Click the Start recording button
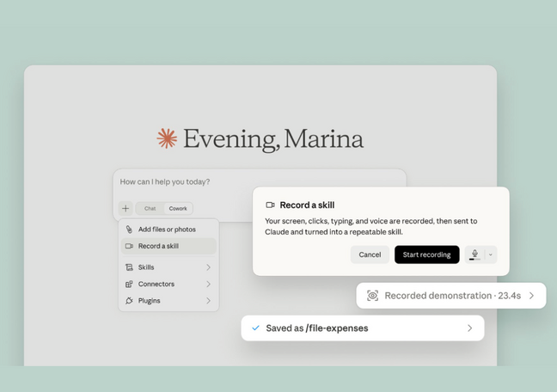The width and height of the screenshot is (557, 392). [x=426, y=254]
